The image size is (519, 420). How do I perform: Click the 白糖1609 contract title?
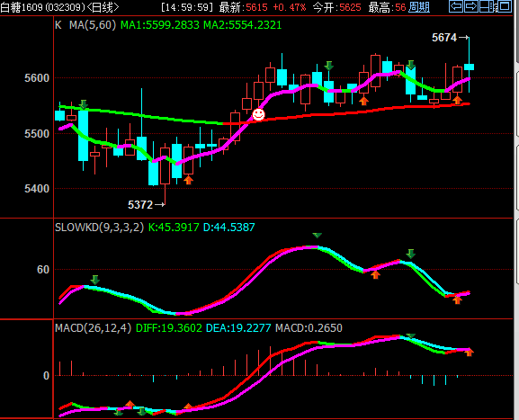pos(22,7)
